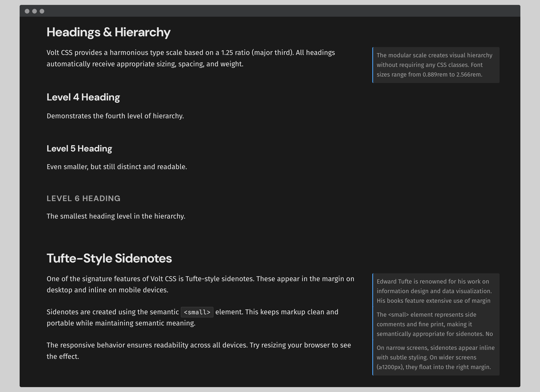Click the responsive behavior paragraph

coord(199,351)
